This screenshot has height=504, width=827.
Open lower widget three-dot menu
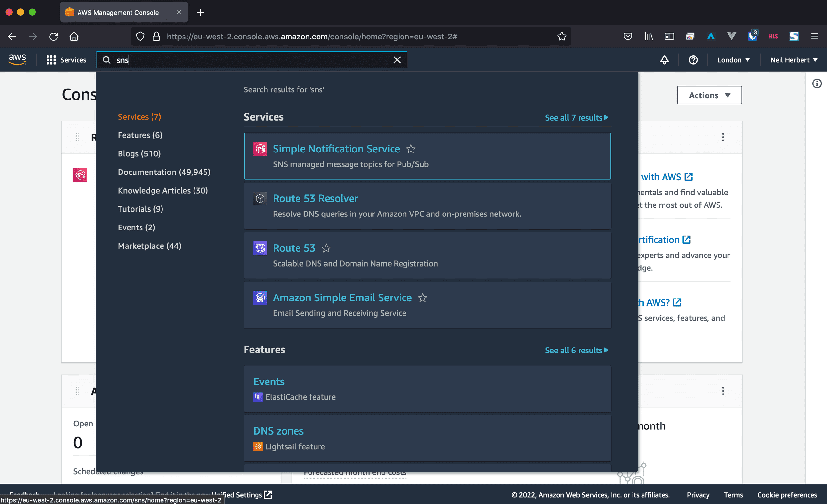tap(723, 391)
